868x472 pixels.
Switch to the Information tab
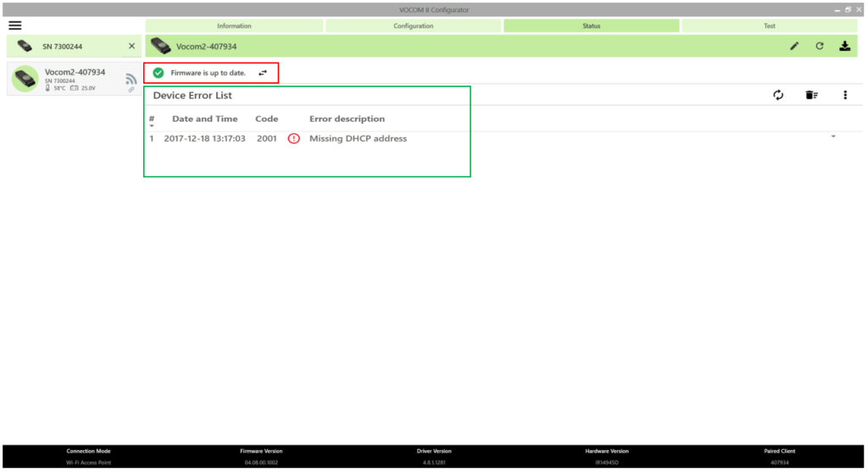[x=234, y=26]
